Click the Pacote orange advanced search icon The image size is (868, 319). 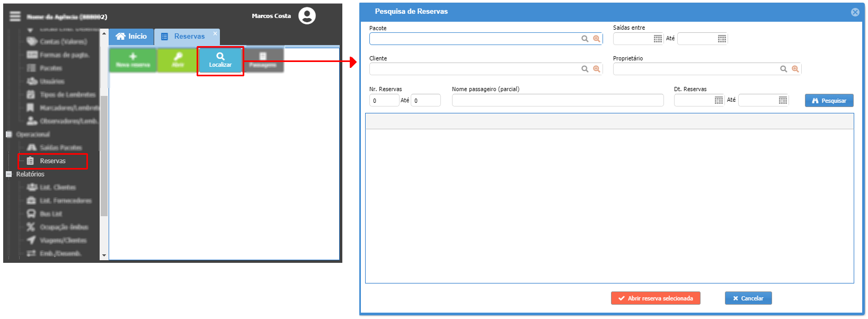pos(597,39)
